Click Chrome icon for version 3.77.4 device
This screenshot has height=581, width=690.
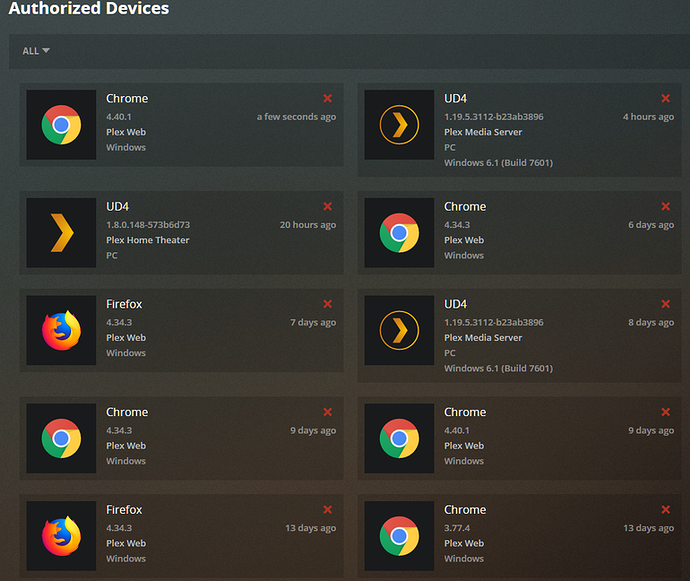click(x=399, y=537)
